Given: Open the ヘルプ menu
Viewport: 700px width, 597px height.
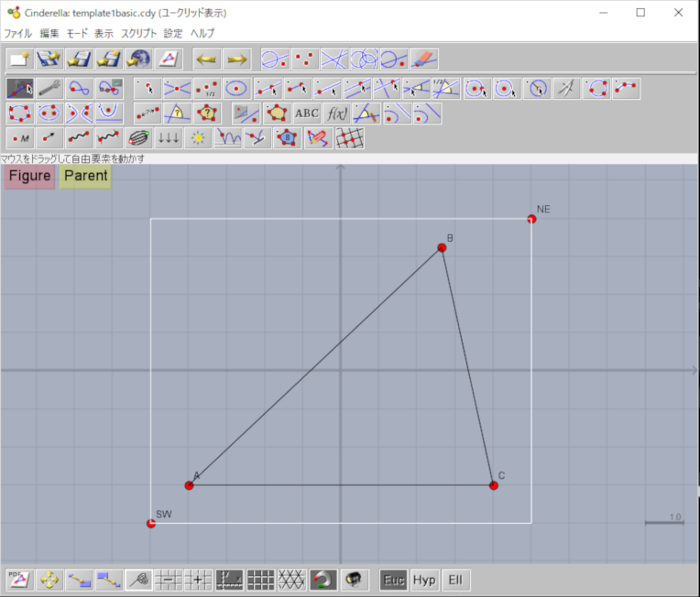Looking at the screenshot, I should point(202,34).
